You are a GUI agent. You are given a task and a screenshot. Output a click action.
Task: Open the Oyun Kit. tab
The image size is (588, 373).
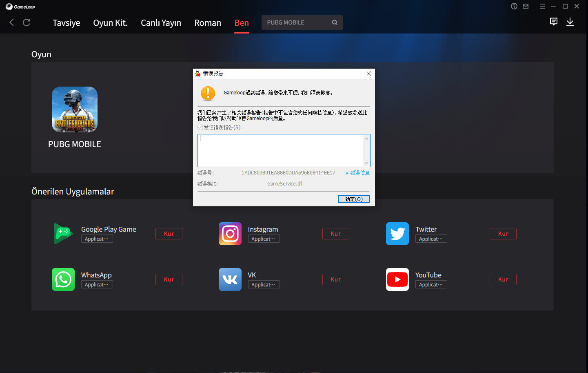(110, 23)
